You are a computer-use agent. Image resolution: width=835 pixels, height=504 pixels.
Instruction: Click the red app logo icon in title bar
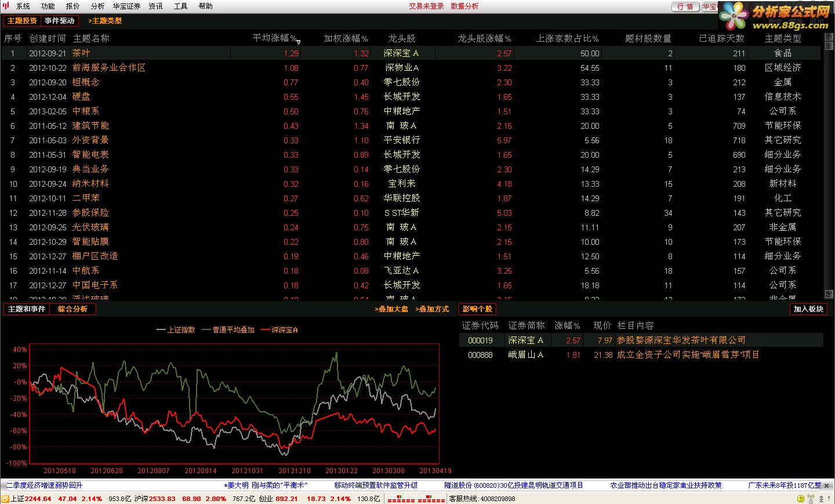point(6,6)
